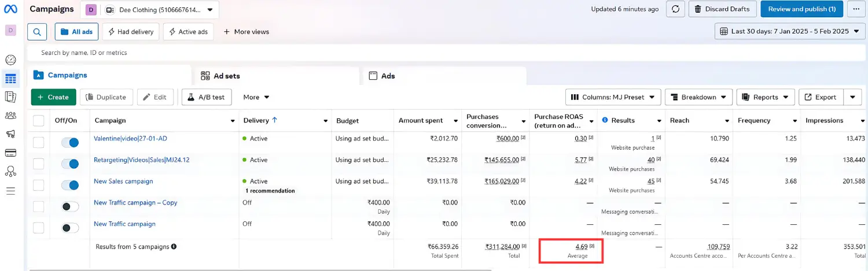Open Account overview gauge icon in sidebar
Viewport: 868px width, 271px height.
click(x=10, y=60)
